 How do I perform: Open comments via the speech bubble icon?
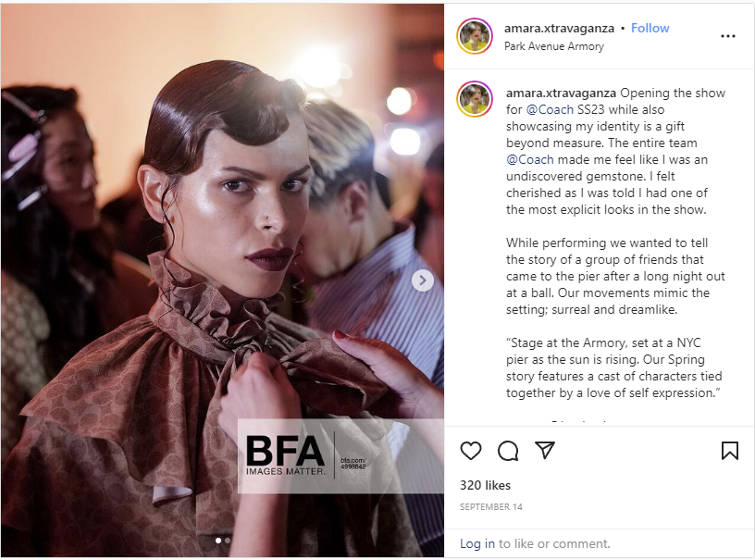pyautogui.click(x=508, y=451)
